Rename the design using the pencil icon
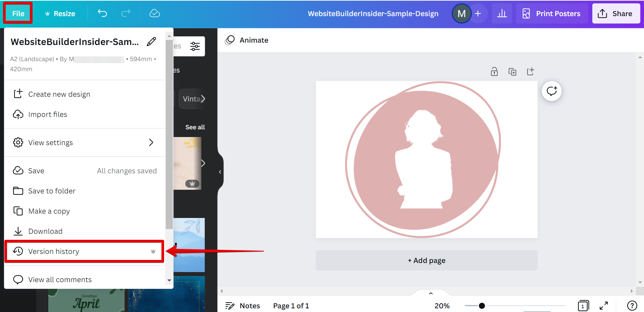Viewport: 644px width, 312px height. coord(151,41)
